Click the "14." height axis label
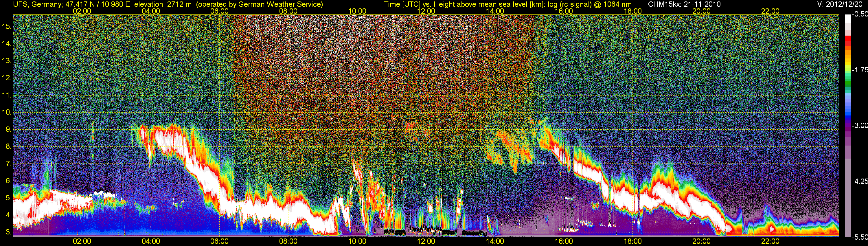Screen dimensions: 868x246 6,43
